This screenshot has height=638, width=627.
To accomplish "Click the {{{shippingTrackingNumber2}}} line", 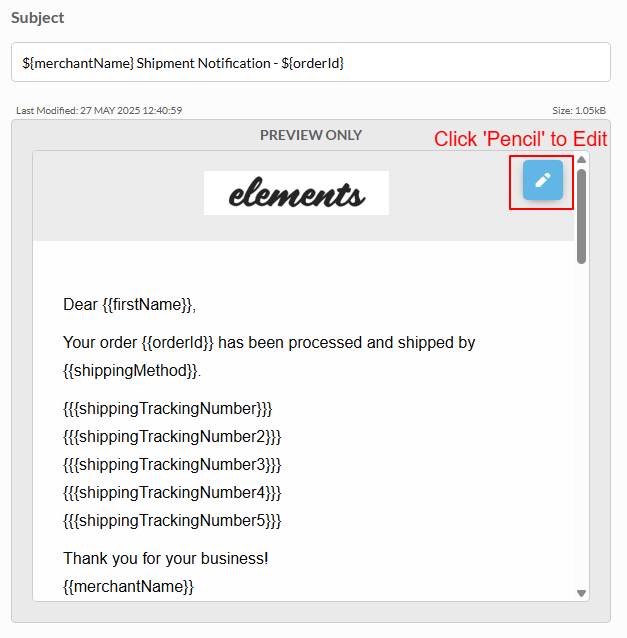I will (x=172, y=437).
